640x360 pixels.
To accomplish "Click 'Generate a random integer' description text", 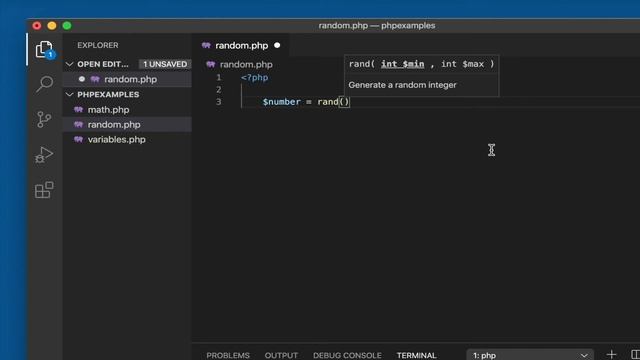I will click(402, 85).
